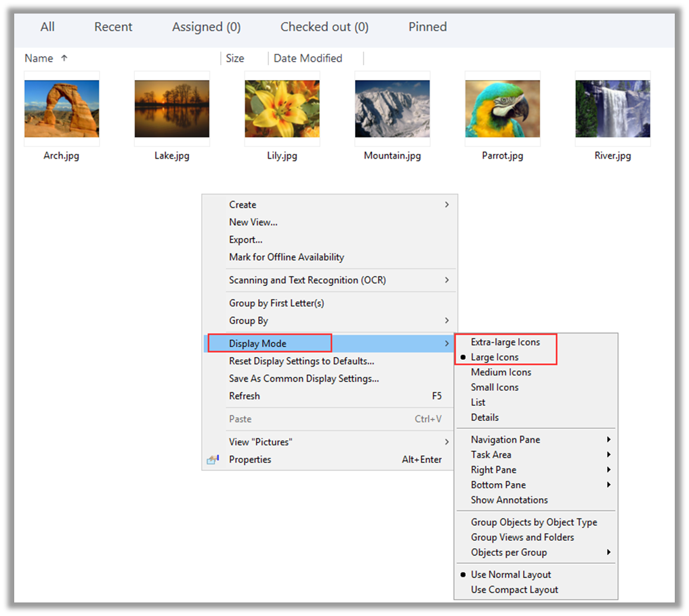Switch to Extra-large Icons display mode
689x616 pixels.
[x=505, y=342]
